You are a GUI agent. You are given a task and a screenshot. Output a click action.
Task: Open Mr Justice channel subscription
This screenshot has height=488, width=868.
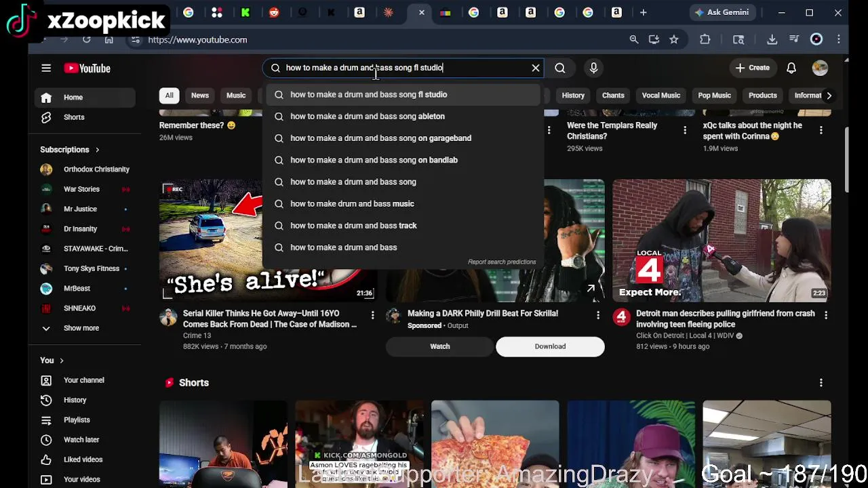coord(85,209)
